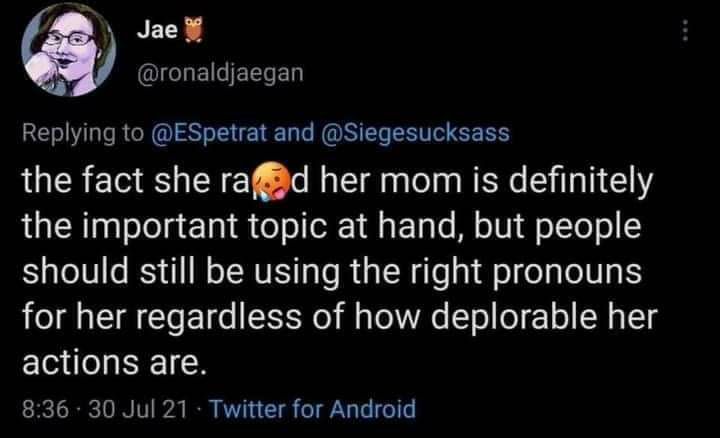
Task: Click the Replying to label
Action: pyautogui.click(x=84, y=135)
